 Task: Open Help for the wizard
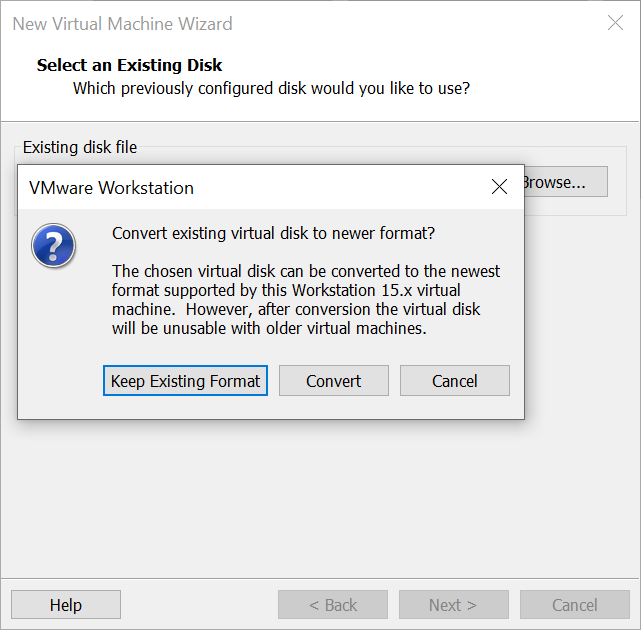[66, 605]
